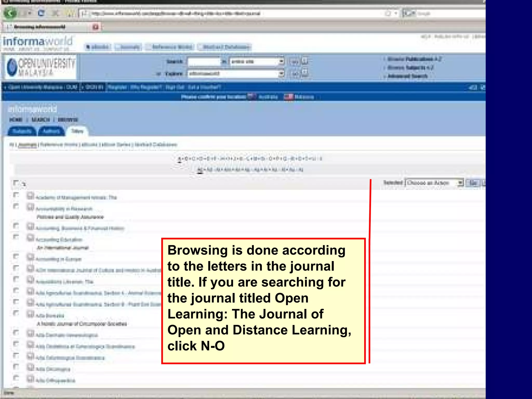
Task: Open the address bar history dropdown arrow
Action: (396, 14)
